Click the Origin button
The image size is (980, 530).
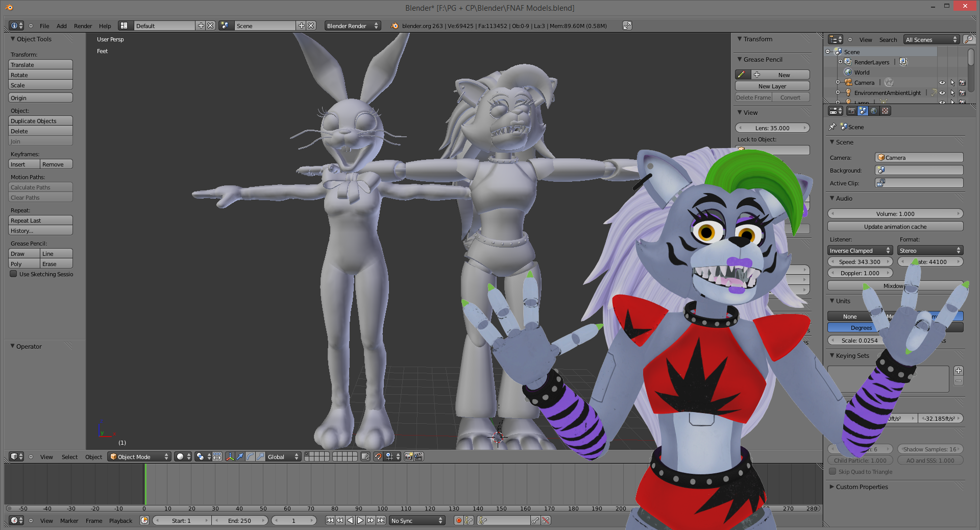point(40,98)
